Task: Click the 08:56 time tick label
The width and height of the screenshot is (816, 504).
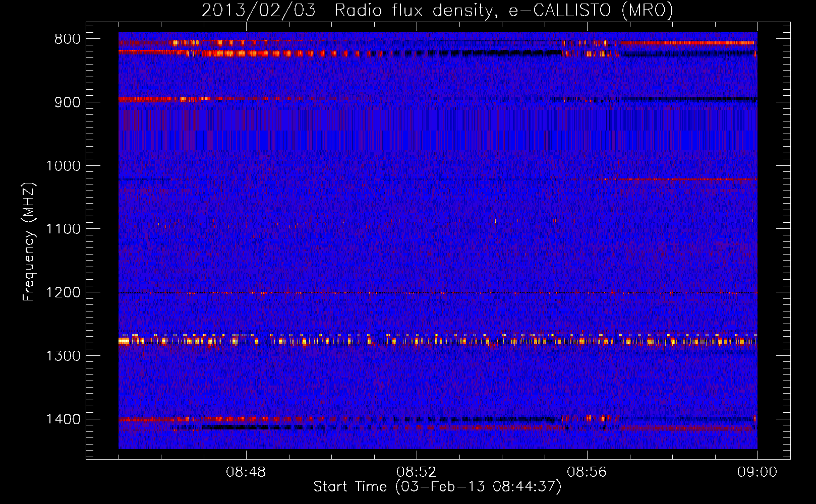Action: coord(587,472)
